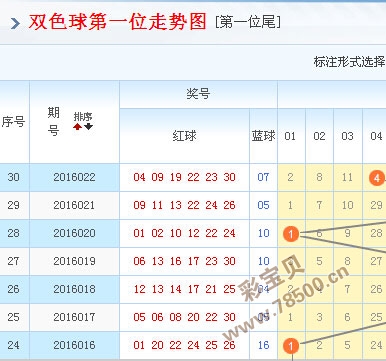Click missing value 9 in row 2016020

coord(347,233)
